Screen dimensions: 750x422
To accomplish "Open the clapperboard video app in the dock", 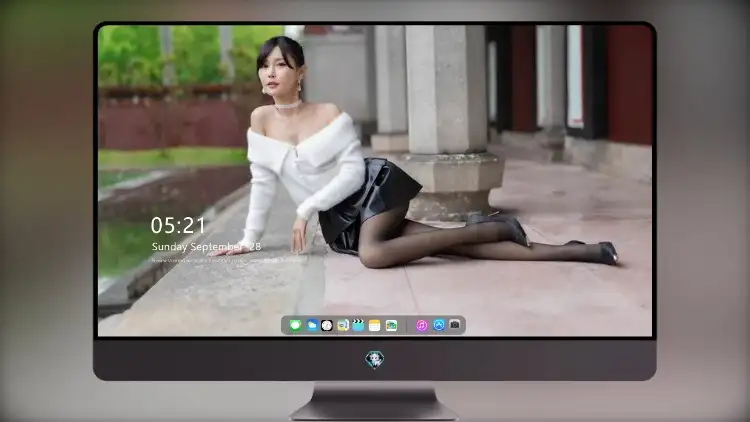I will coord(359,325).
